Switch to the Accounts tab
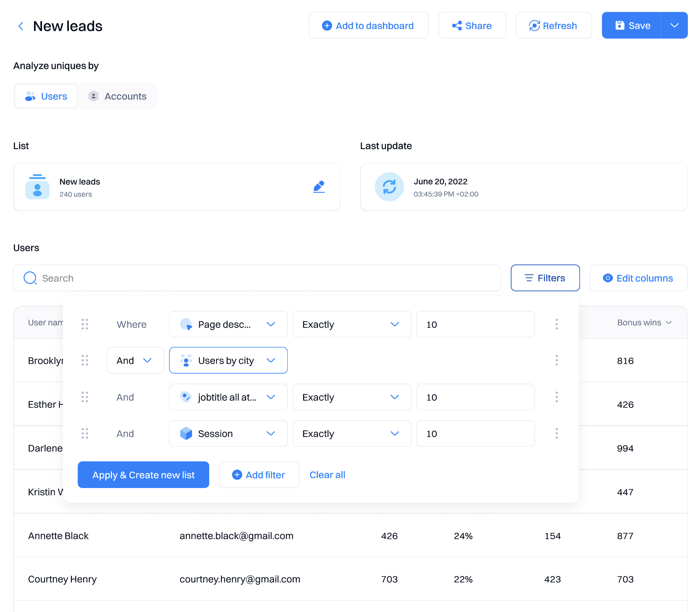This screenshot has height=612, width=700. [x=117, y=96]
